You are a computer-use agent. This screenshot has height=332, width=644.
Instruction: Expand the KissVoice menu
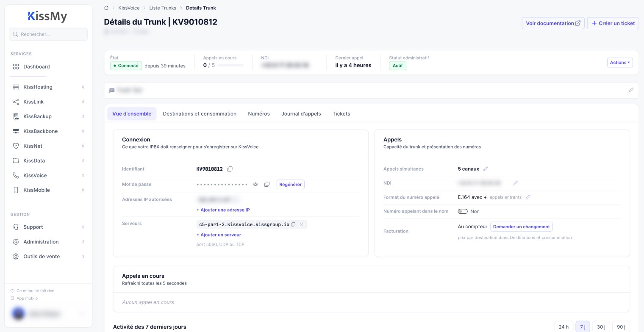click(83, 175)
